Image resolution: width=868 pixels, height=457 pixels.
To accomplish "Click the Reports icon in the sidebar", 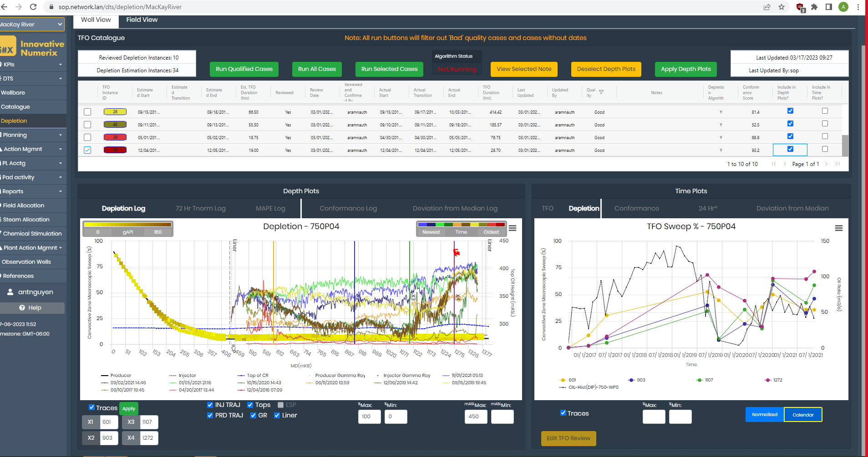I will click(x=2, y=191).
